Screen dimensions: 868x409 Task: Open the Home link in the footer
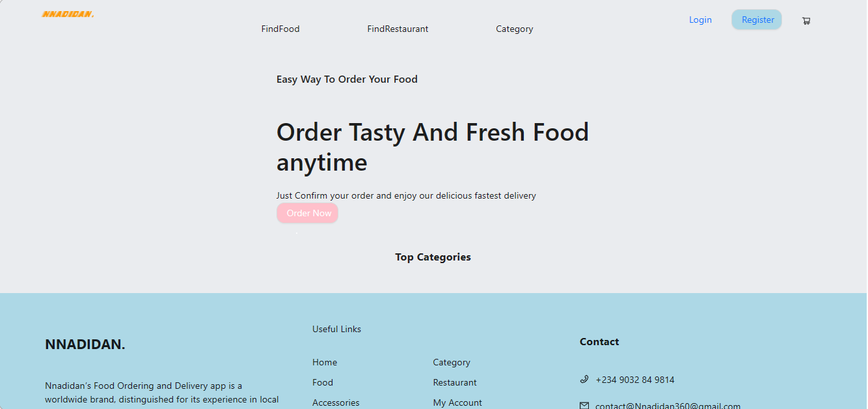[x=325, y=362]
